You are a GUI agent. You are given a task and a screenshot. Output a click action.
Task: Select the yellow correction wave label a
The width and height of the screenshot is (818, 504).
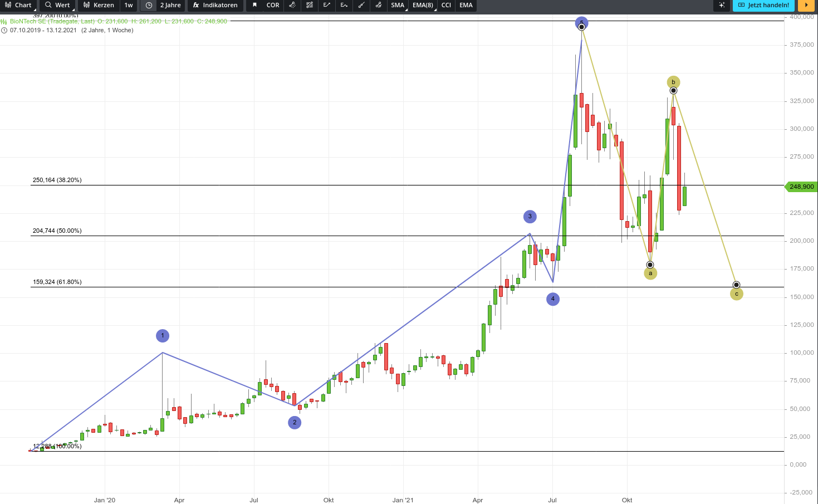650,273
